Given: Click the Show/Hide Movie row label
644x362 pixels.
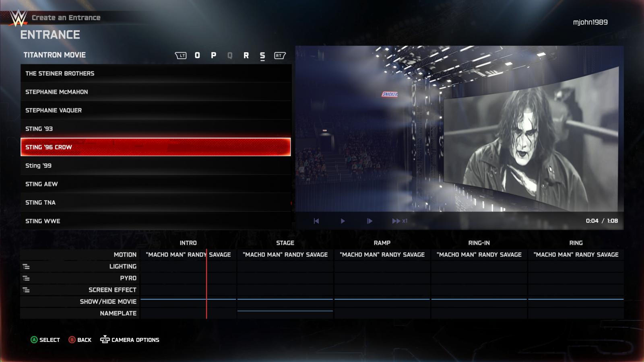Looking at the screenshot, I should [x=108, y=301].
